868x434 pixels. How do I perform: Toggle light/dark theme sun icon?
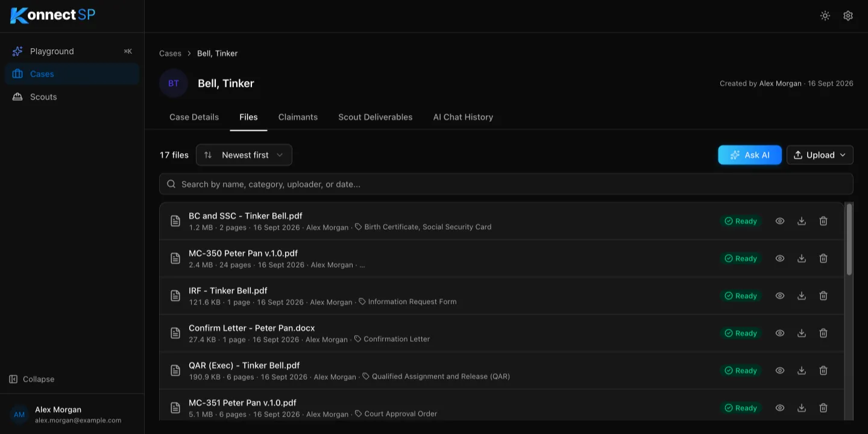[x=825, y=16]
